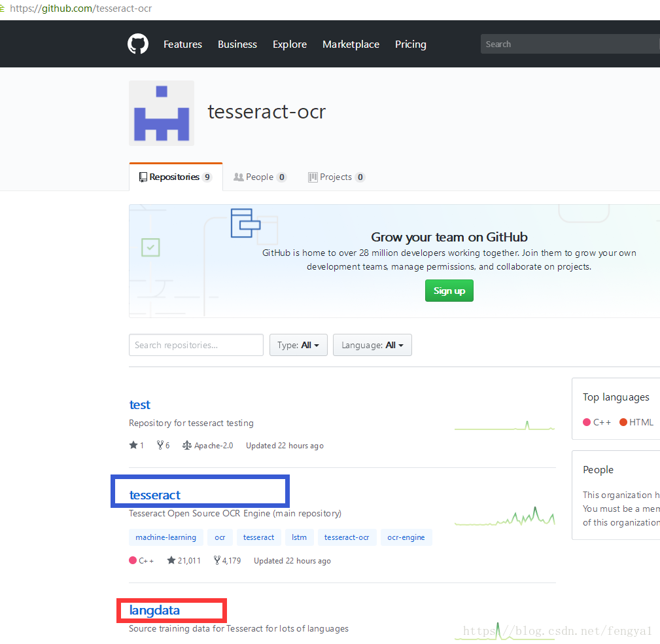The height and width of the screenshot is (644, 660).
Task: Select the tesseract-ocr topic tag
Action: point(347,537)
